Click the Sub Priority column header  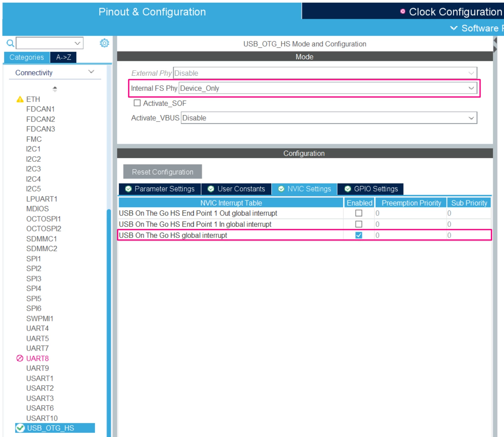tap(469, 203)
